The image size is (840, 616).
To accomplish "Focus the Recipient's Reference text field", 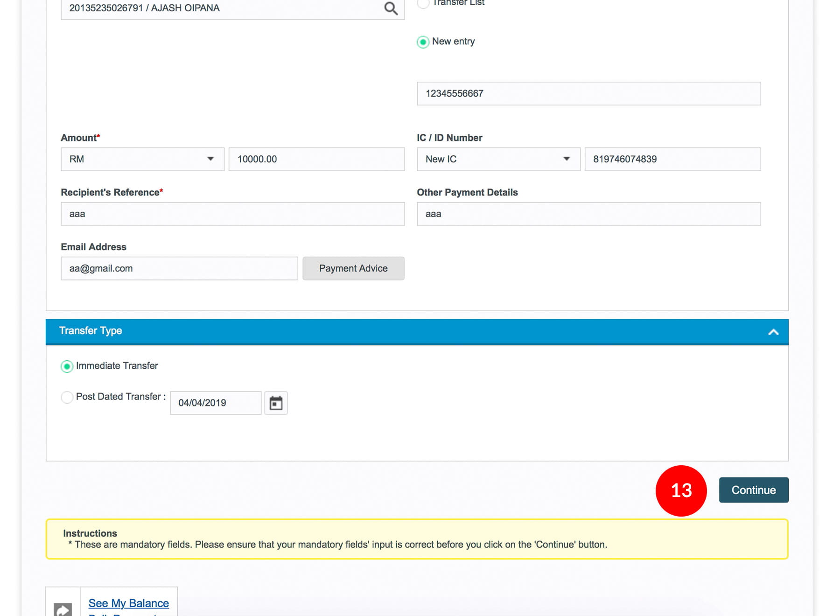I will [x=232, y=214].
